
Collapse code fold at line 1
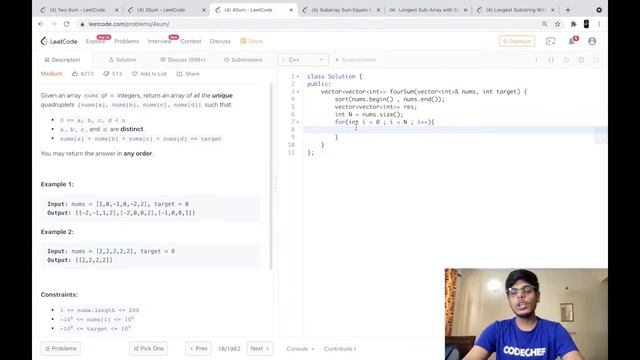pos(298,76)
